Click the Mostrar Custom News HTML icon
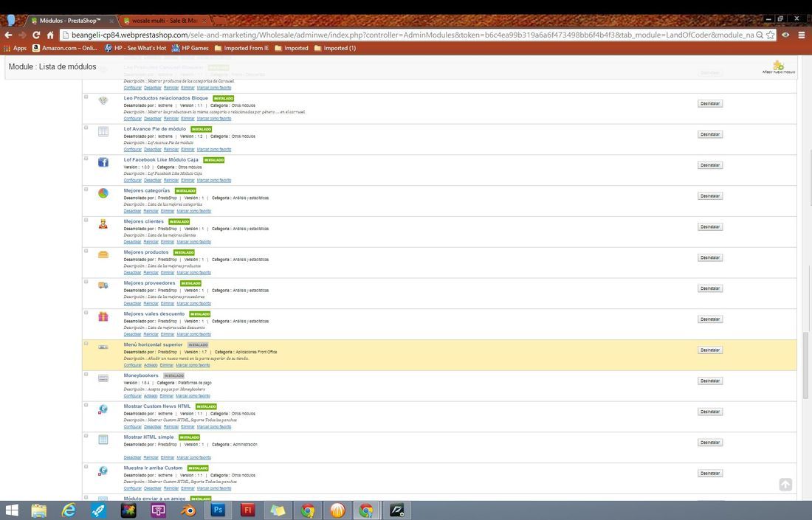Viewport: 812px width, 520px height. click(x=103, y=409)
